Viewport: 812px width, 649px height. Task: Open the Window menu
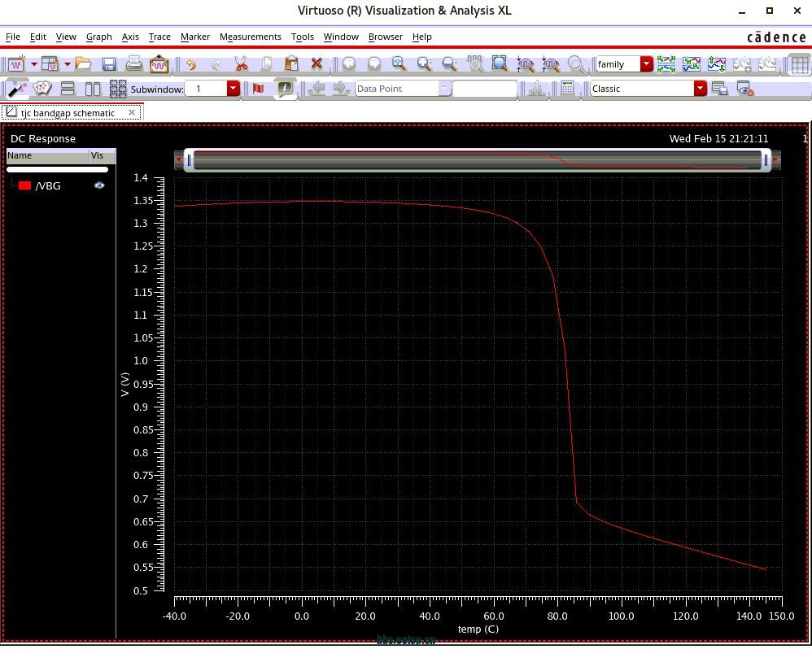[x=341, y=37]
